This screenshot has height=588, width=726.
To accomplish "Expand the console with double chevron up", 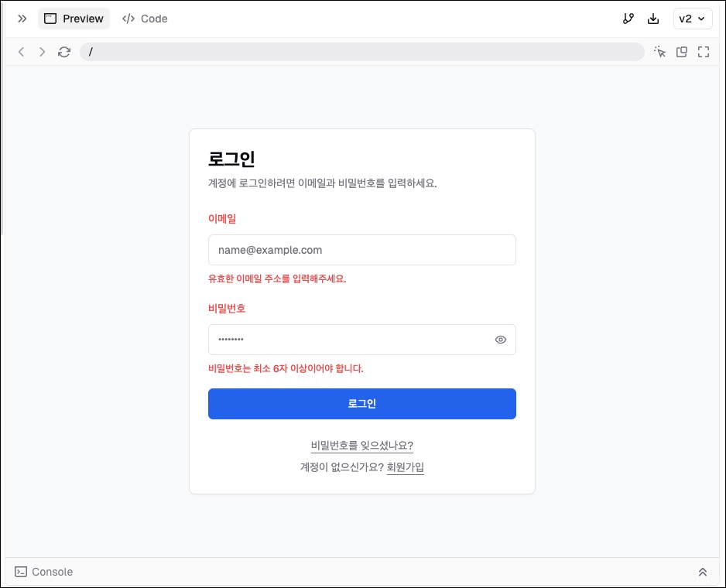I will 702,572.
